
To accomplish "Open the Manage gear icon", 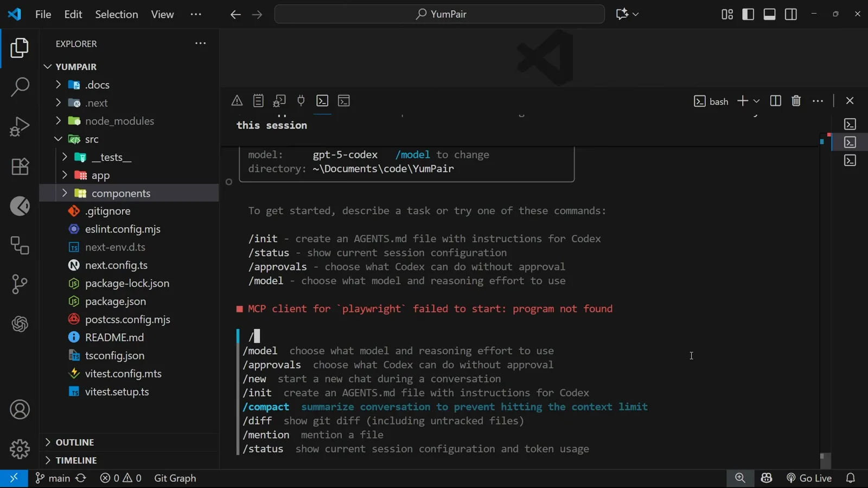I will [20, 449].
